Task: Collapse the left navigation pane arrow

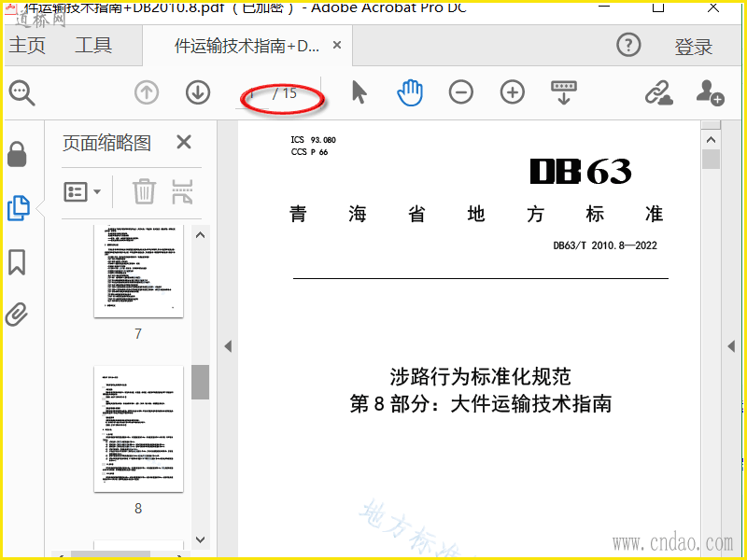Action: click(x=228, y=346)
